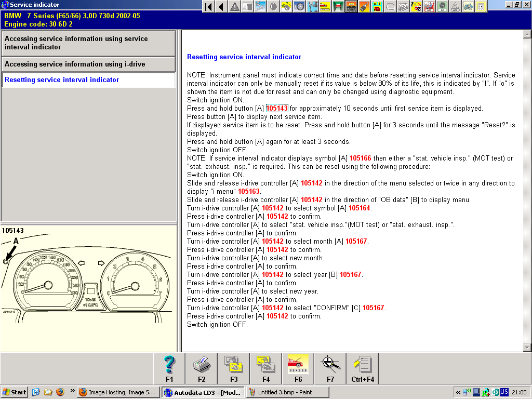Select 'Accessing service information using service interval indicator'
Screen dimensions: 532x399
tap(88, 43)
